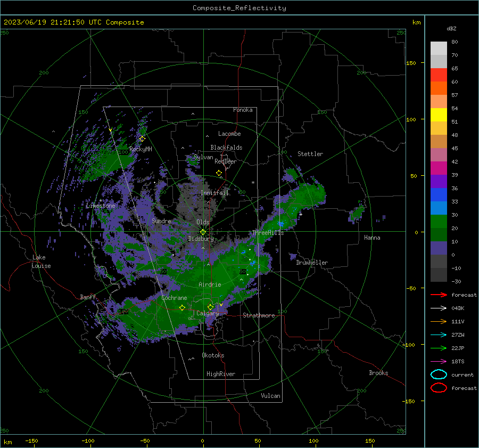Click the Innisfail town label

click(214, 193)
